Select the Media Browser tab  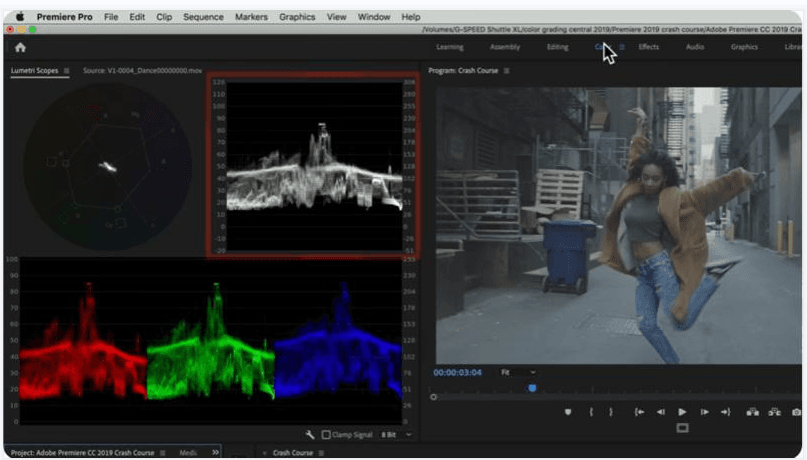point(188,453)
